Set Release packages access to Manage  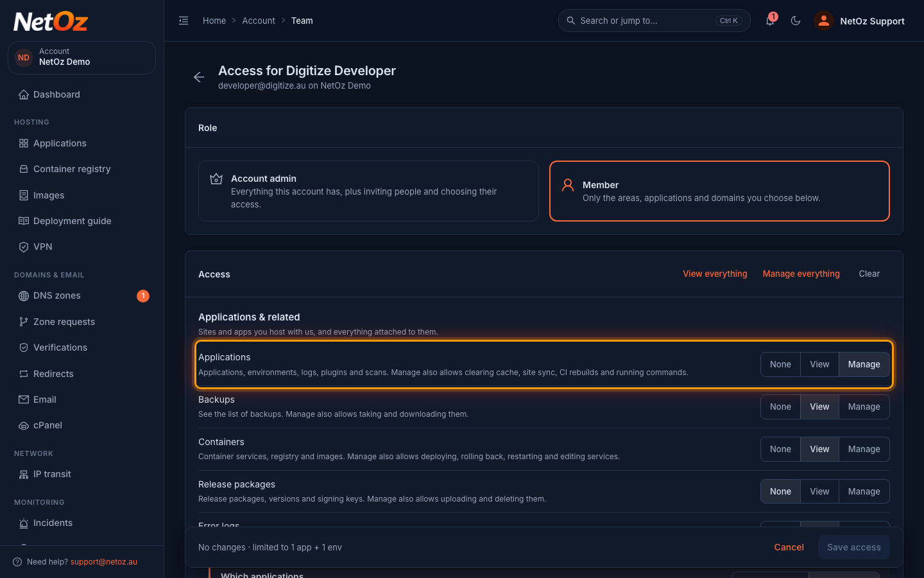coord(864,491)
